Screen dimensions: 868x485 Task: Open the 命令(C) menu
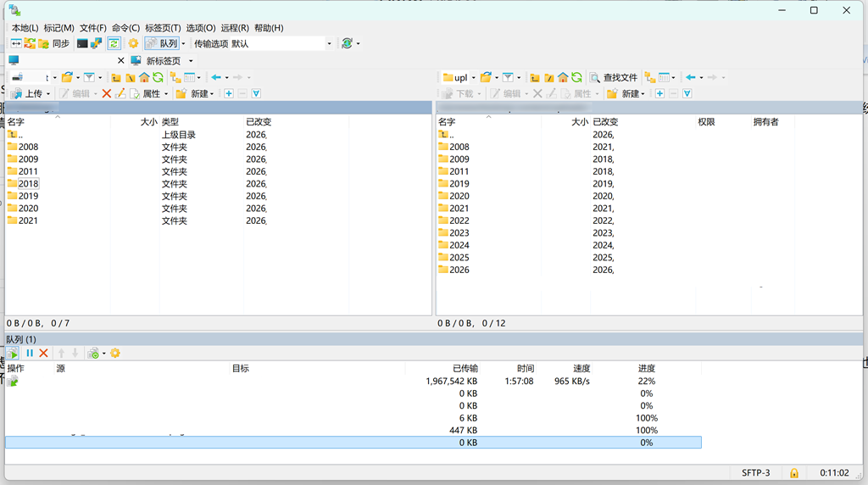coord(125,28)
